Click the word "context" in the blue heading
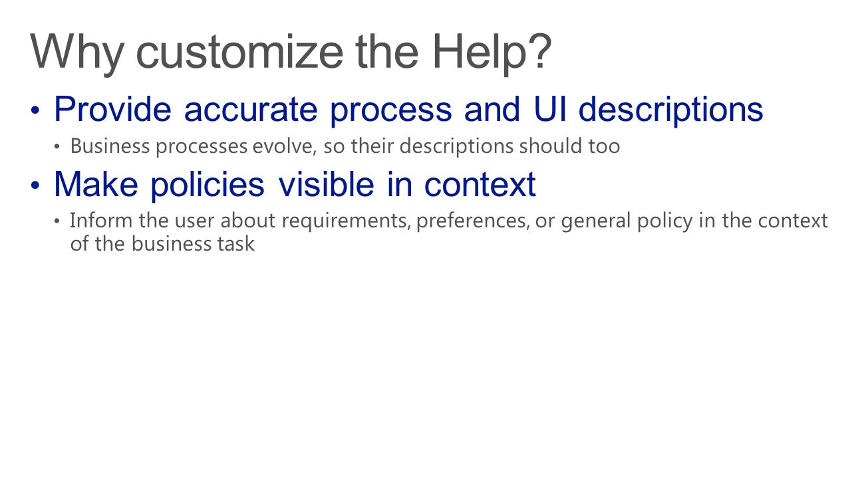Image resolution: width=868 pixels, height=488 pixels. [480, 185]
